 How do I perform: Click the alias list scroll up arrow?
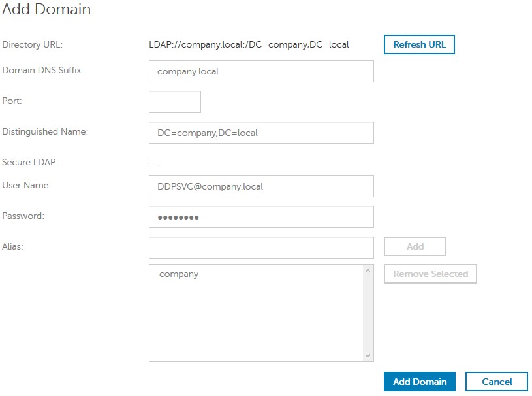367,269
